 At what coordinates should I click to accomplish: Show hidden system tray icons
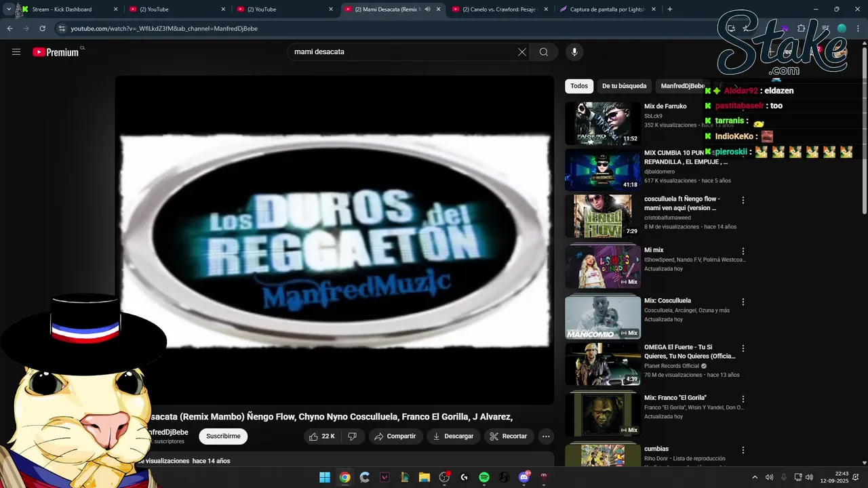tap(755, 477)
